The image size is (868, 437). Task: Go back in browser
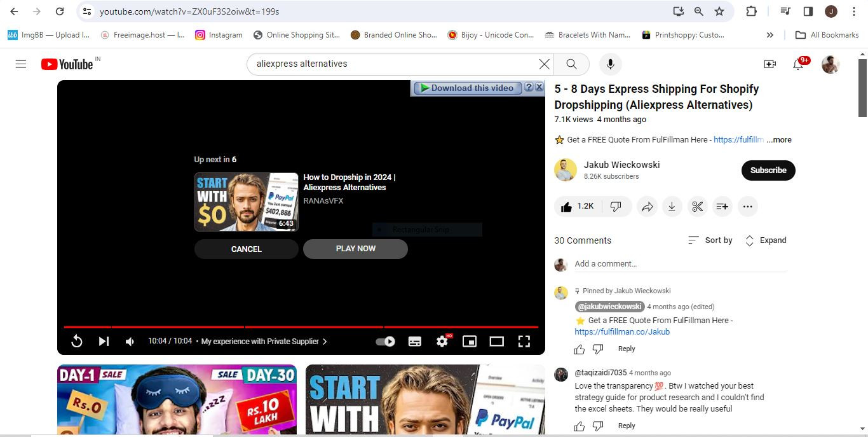(x=14, y=11)
